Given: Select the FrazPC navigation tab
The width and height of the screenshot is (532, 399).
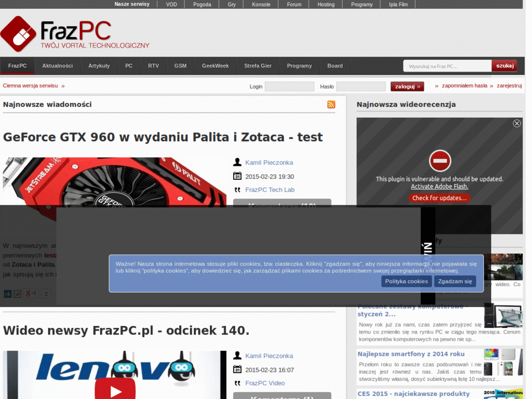Looking at the screenshot, I should [x=17, y=66].
